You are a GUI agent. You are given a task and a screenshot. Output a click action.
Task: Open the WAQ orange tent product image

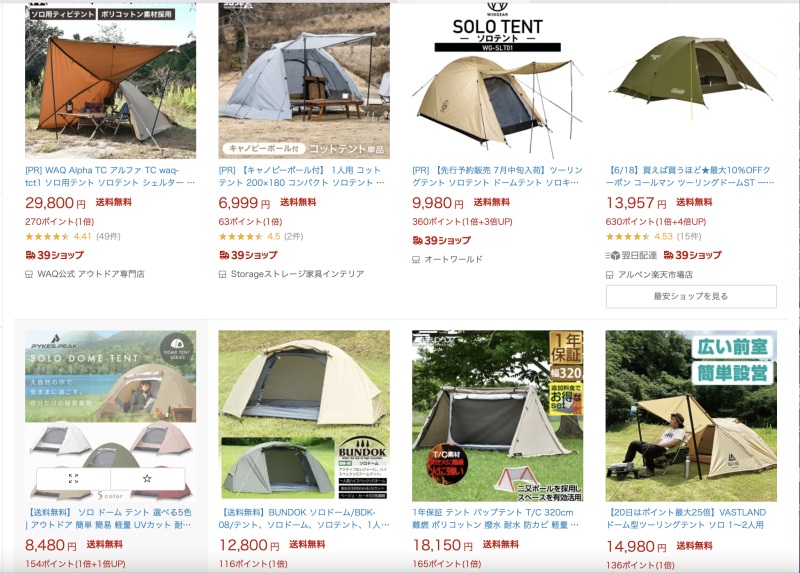pos(110,81)
